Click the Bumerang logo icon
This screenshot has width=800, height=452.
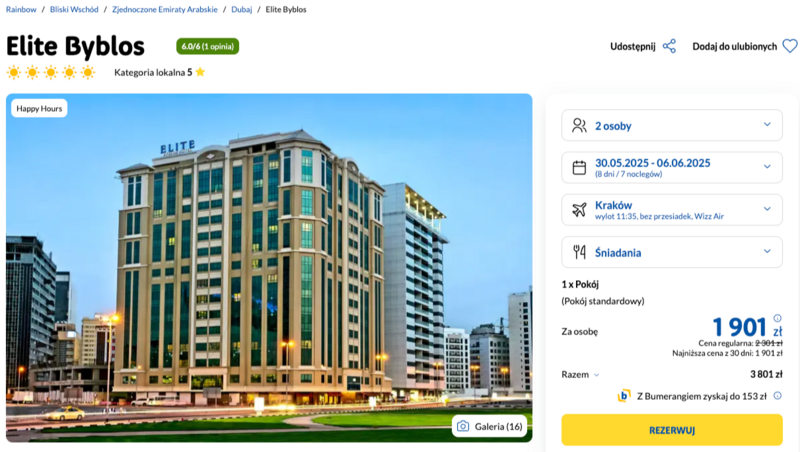pyautogui.click(x=623, y=396)
